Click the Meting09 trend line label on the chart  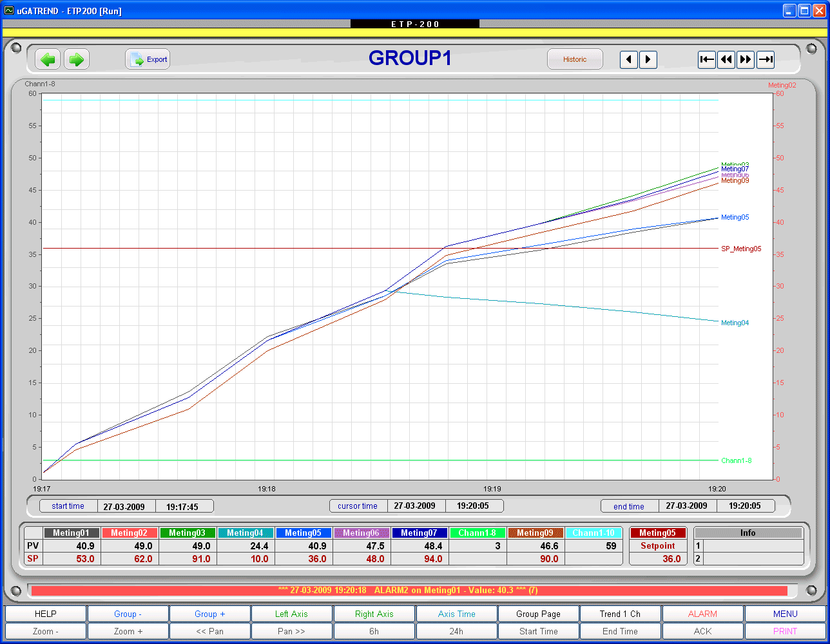tap(735, 181)
